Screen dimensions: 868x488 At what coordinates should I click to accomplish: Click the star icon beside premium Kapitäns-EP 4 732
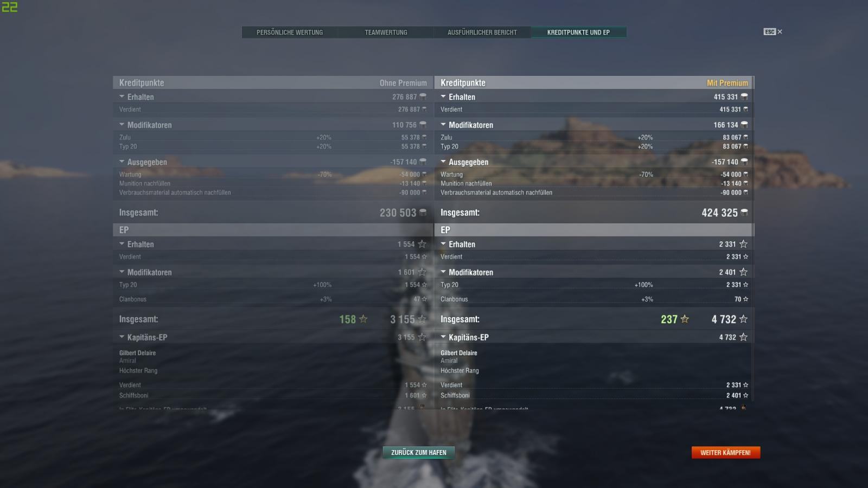tap(743, 337)
